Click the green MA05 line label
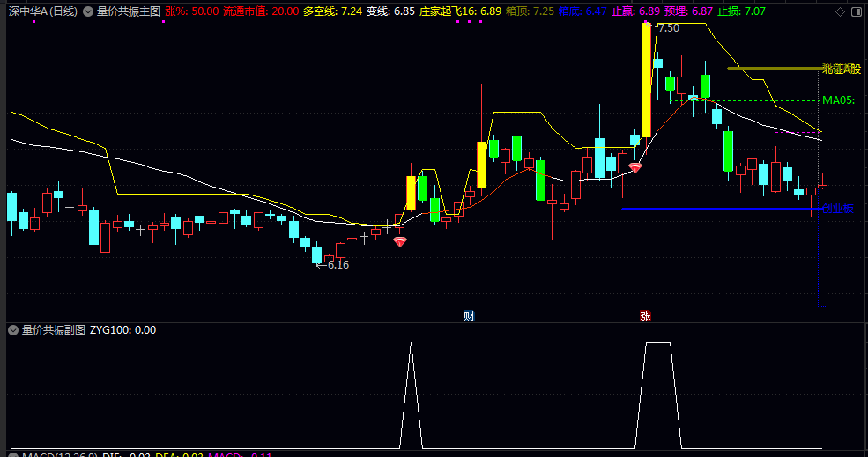This screenshot has width=868, height=457. coord(839,100)
